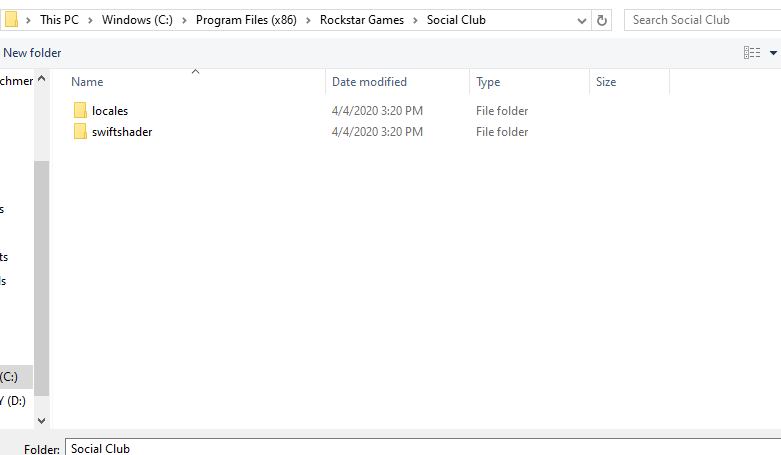The height and width of the screenshot is (455, 781).
Task: Expand the chevron after This PC
Action: click(x=90, y=20)
